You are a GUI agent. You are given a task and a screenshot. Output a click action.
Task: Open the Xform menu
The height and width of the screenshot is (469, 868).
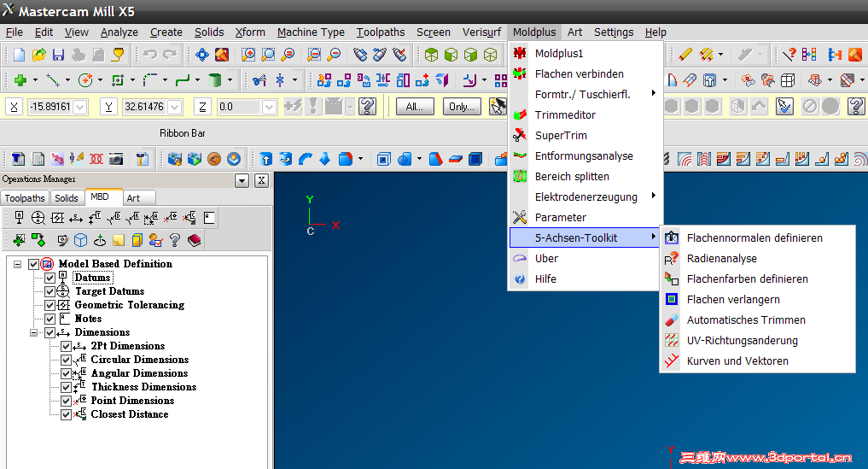pyautogui.click(x=250, y=32)
